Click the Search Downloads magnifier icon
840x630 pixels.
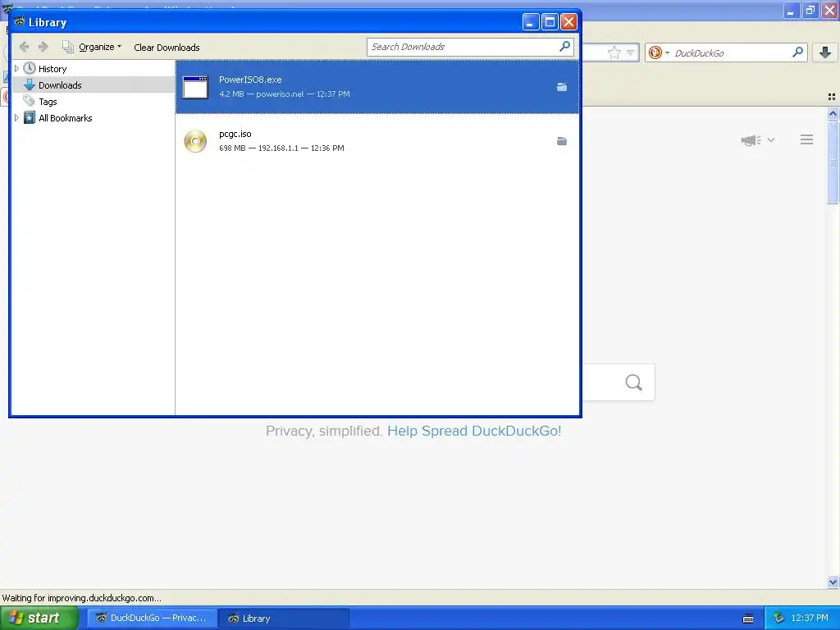coord(564,47)
